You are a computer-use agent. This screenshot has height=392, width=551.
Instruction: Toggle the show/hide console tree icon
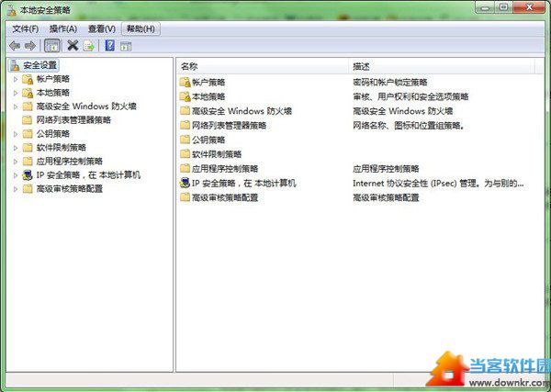pos(52,46)
